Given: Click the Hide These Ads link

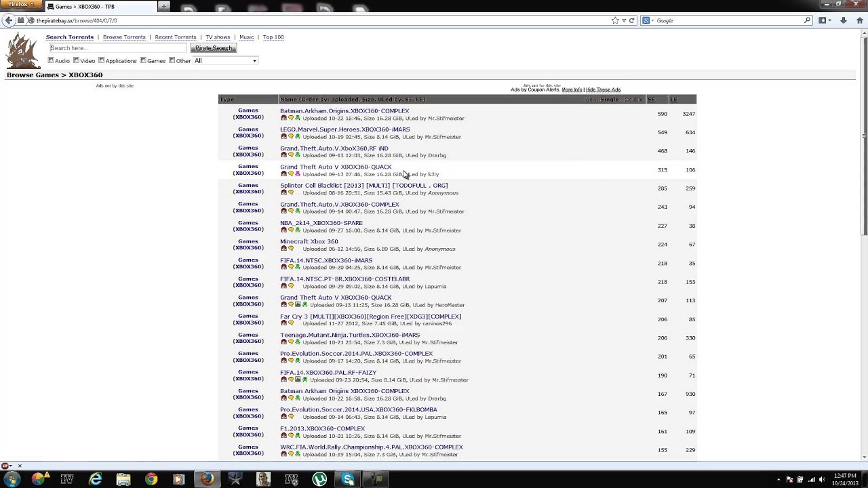Looking at the screenshot, I should pyautogui.click(x=603, y=89).
